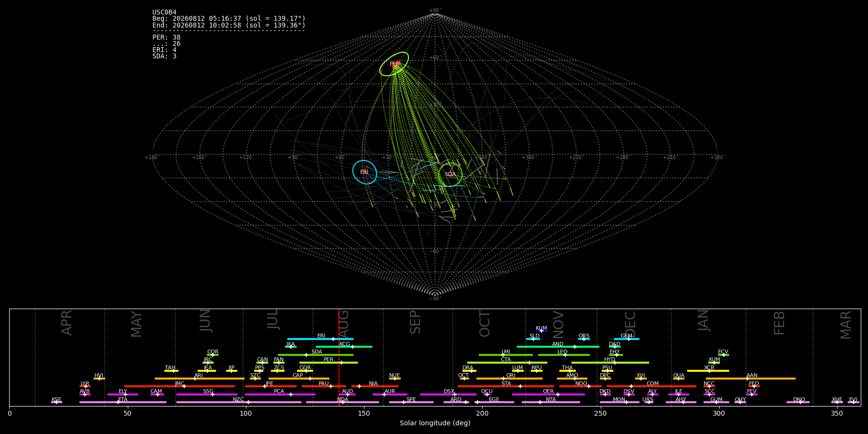The image size is (868, 434).
Task: Click the GEM shower bar near December
Action: (x=626, y=339)
